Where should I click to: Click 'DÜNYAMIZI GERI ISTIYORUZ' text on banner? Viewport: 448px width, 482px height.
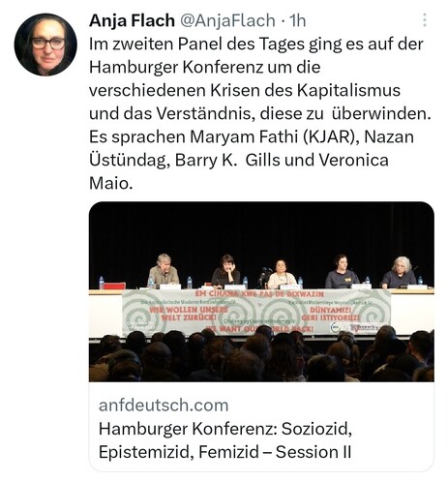[x=330, y=314]
